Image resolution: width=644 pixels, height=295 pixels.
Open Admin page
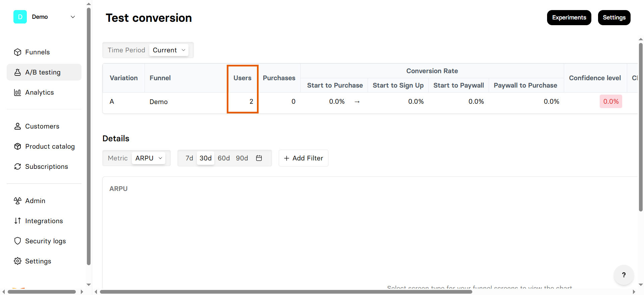point(44,201)
